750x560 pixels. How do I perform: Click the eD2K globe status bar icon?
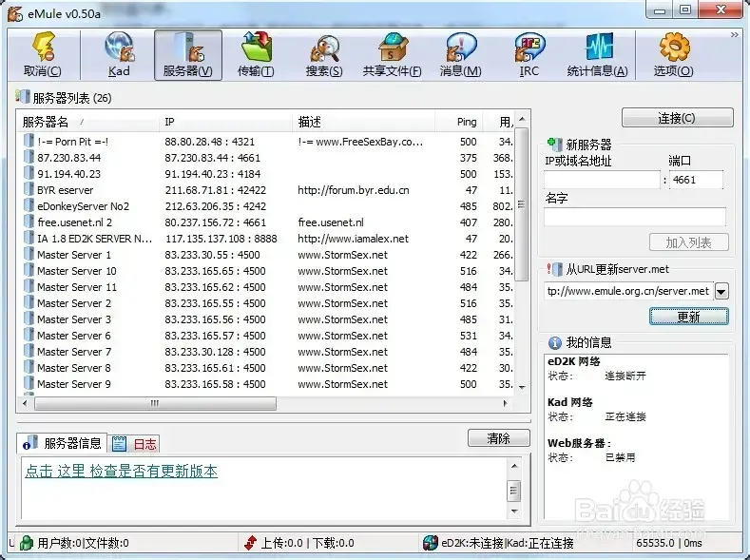tap(430, 543)
